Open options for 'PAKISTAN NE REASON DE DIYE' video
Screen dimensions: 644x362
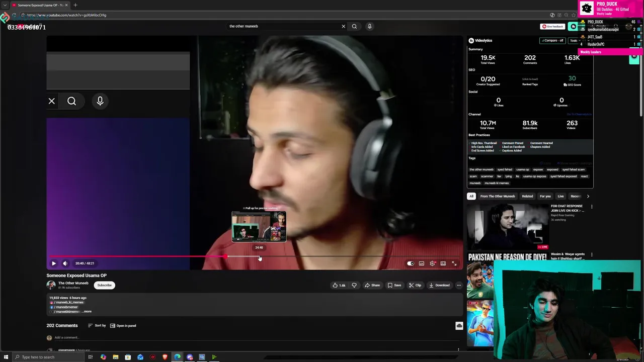[592, 255]
